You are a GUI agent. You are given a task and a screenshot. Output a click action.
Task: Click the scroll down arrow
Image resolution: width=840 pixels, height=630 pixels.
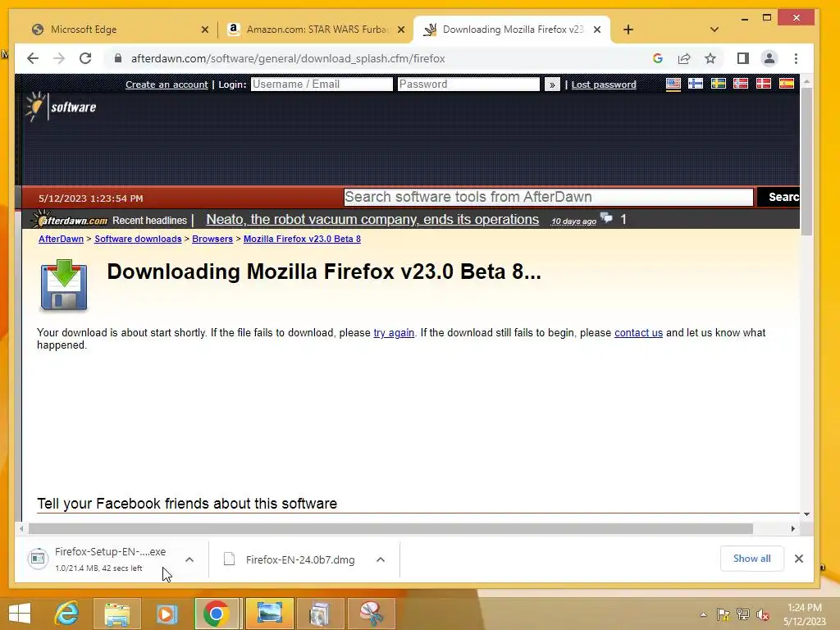pos(806,514)
